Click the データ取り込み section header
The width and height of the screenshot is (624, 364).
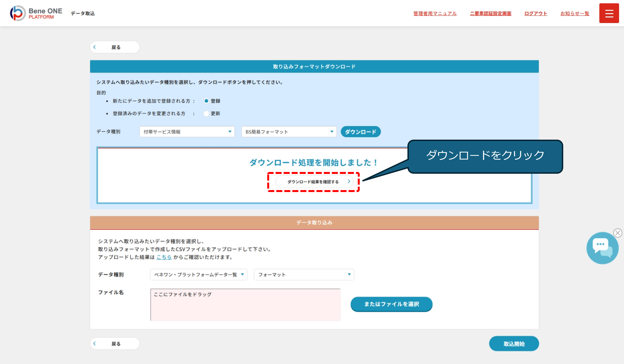point(314,222)
